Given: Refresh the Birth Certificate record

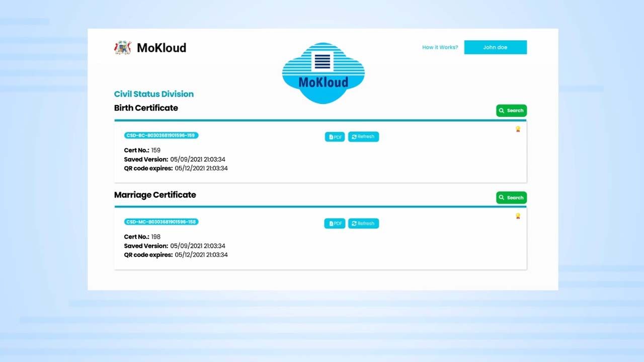Looking at the screenshot, I should (363, 137).
